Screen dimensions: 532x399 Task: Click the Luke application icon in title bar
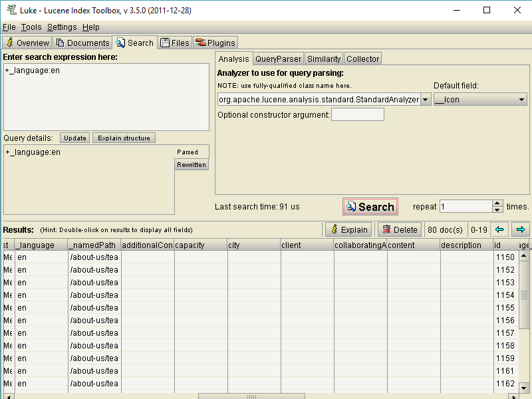[11, 10]
